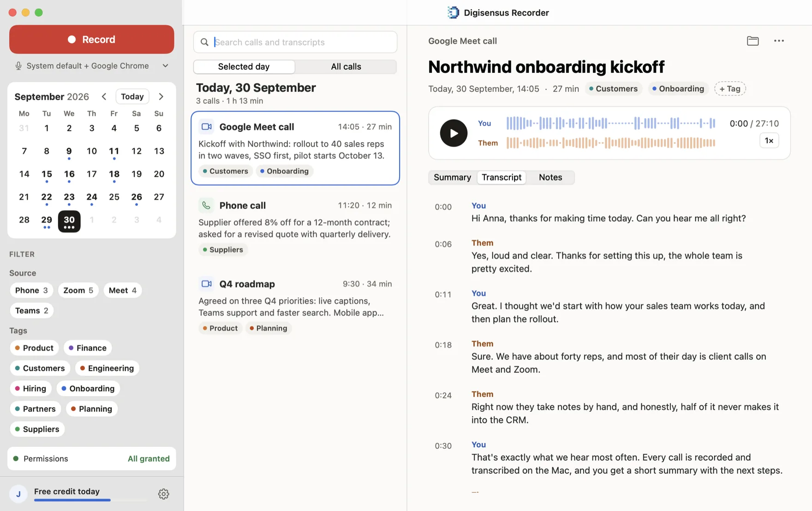Open the three-dot more options menu
This screenshot has width=812, height=511.
tap(779, 41)
